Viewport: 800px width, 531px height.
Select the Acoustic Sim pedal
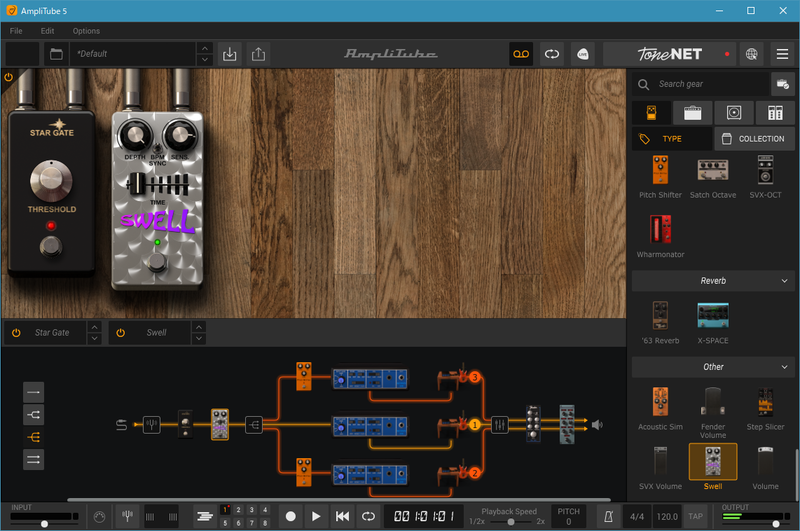660,409
